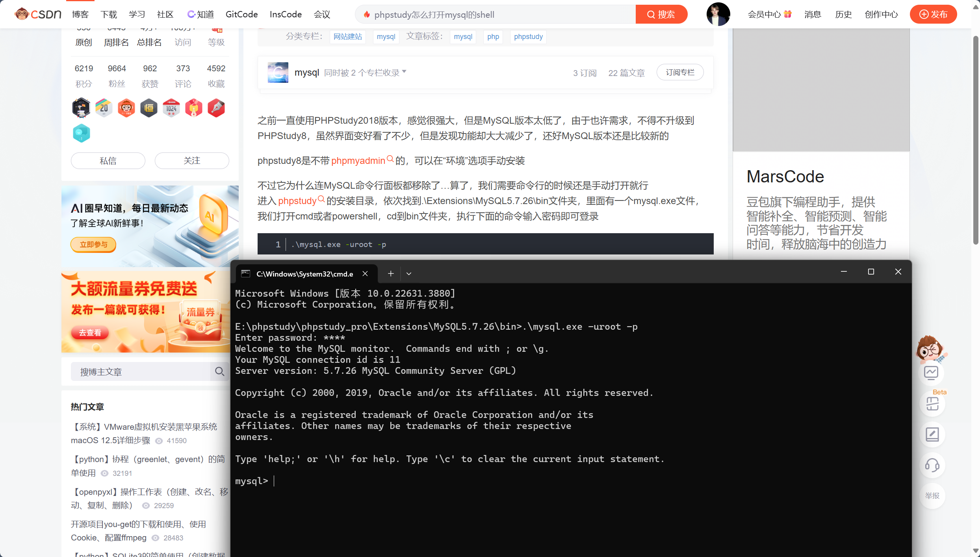Viewport: 980px width, 557px height.
Task: Click the floating edit note icon
Action: tap(932, 434)
